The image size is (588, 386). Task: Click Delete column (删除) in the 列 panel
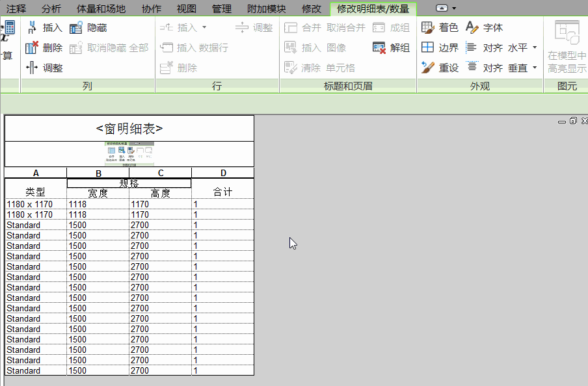[x=44, y=47]
